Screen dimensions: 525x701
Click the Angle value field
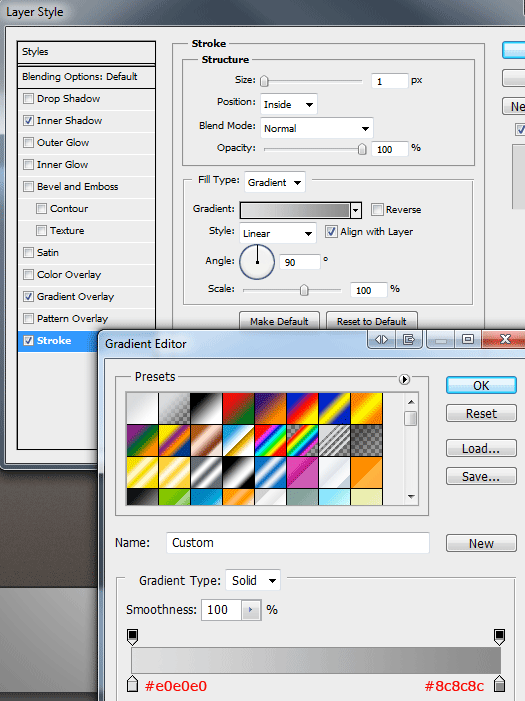(300, 262)
